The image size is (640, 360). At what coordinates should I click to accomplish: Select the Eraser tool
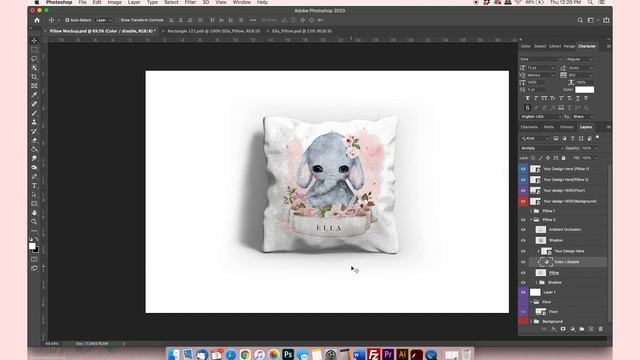pyautogui.click(x=34, y=140)
